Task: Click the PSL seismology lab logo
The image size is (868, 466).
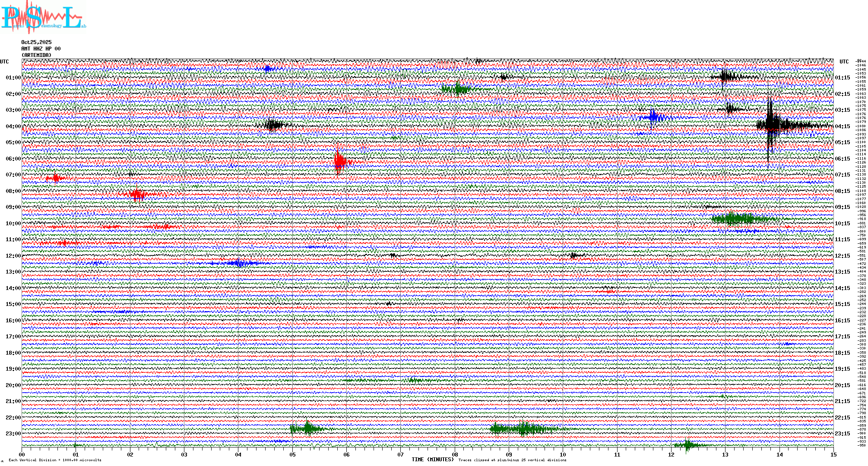Action: pos(43,17)
